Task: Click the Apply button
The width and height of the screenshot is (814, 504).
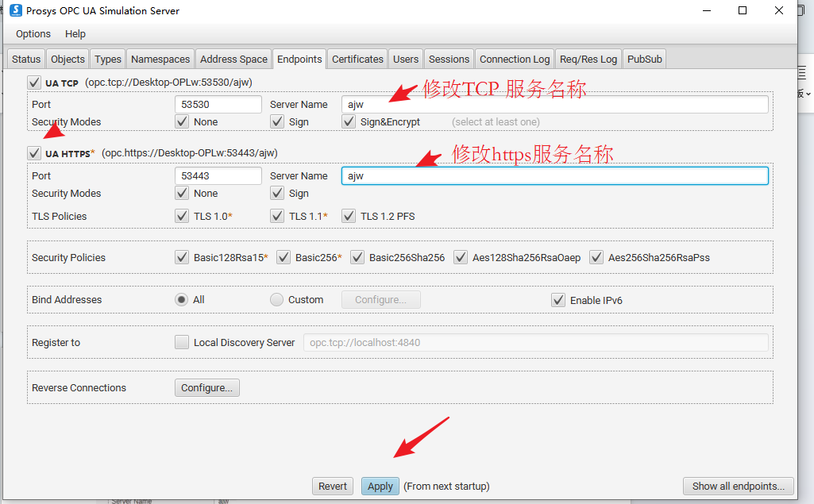Action: (x=380, y=487)
